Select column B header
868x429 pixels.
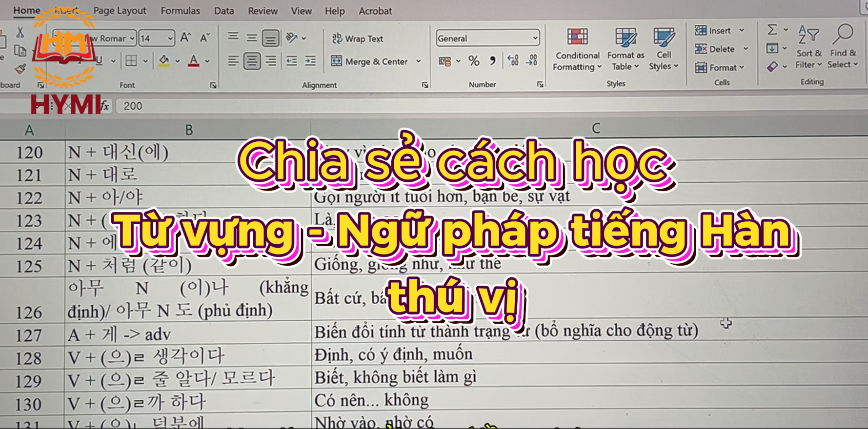[x=188, y=130]
